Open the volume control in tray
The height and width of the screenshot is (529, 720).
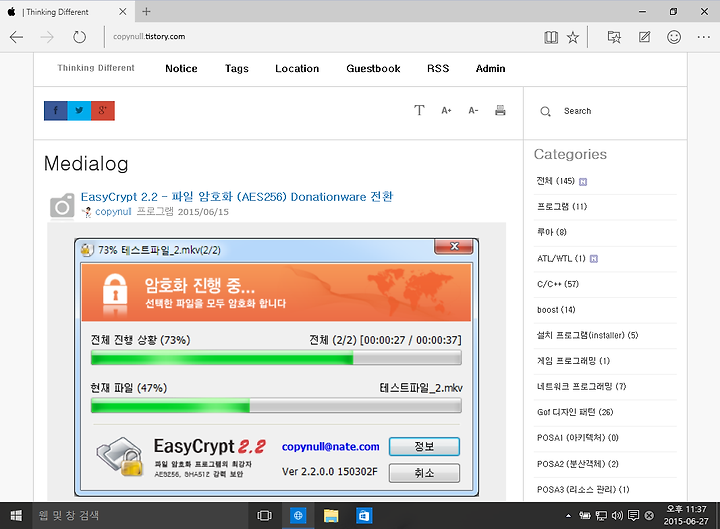pyautogui.click(x=617, y=516)
